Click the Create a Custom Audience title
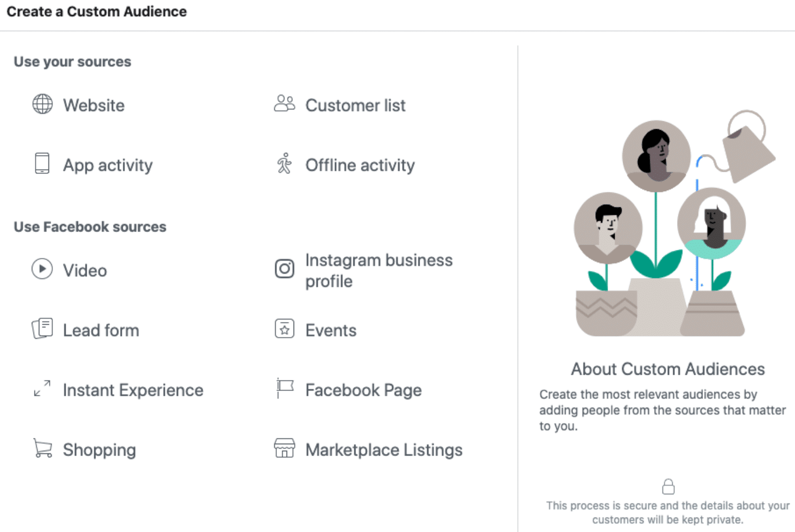This screenshot has width=795, height=532. tap(97, 11)
